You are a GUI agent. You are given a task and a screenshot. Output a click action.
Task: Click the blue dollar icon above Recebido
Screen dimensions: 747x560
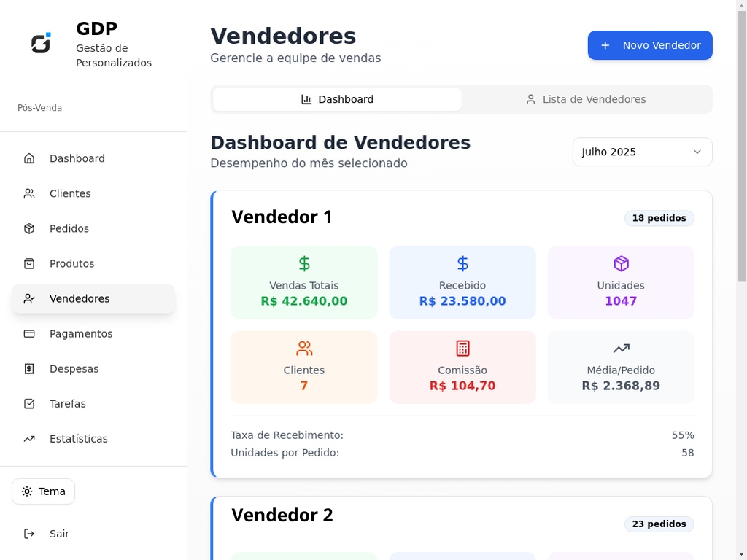pos(462,263)
